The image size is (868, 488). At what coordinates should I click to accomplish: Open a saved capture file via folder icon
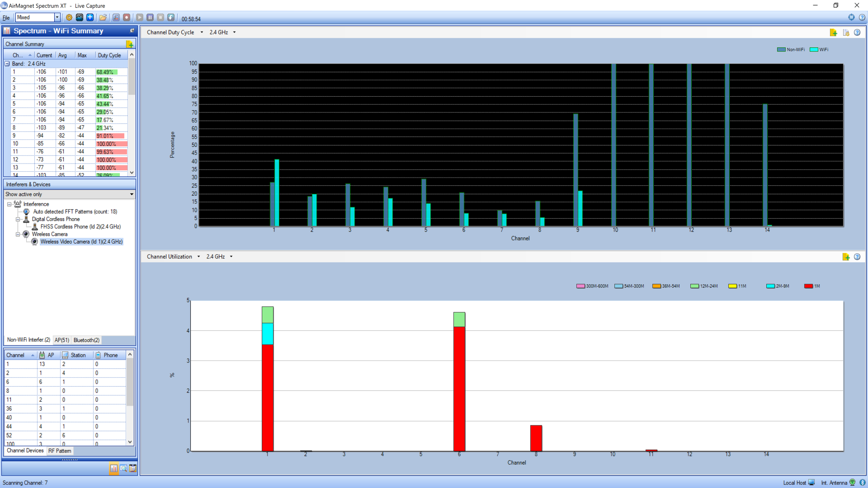tap(103, 17)
